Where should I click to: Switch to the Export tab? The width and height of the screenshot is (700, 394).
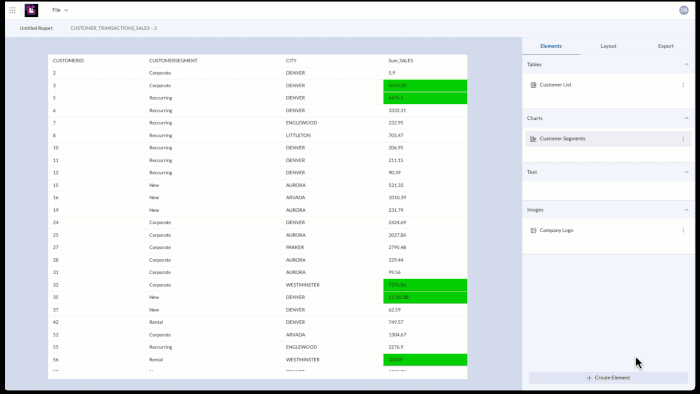(x=666, y=46)
